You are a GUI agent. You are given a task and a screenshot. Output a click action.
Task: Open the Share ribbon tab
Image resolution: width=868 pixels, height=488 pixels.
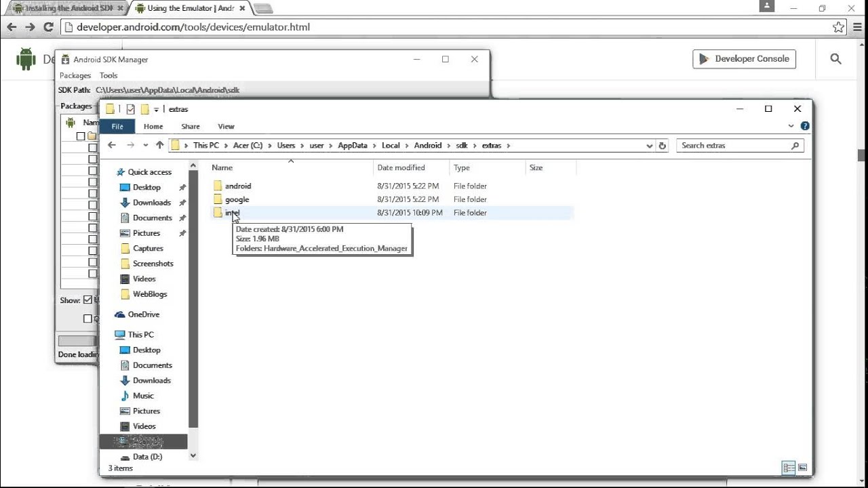[x=191, y=126]
